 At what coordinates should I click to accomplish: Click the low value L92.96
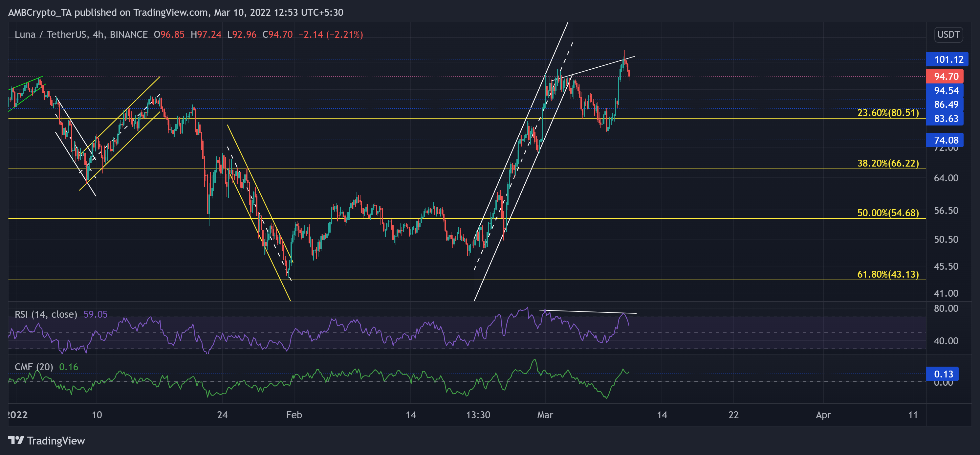(242, 34)
